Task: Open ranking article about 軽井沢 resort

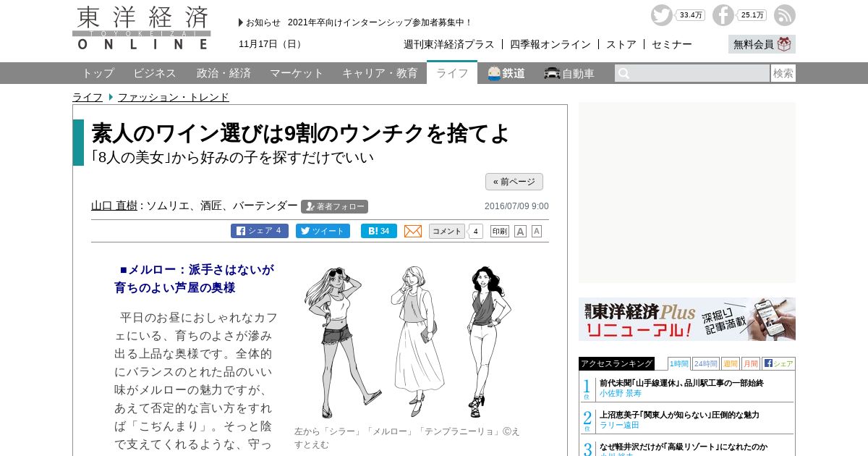Action: 684,447
